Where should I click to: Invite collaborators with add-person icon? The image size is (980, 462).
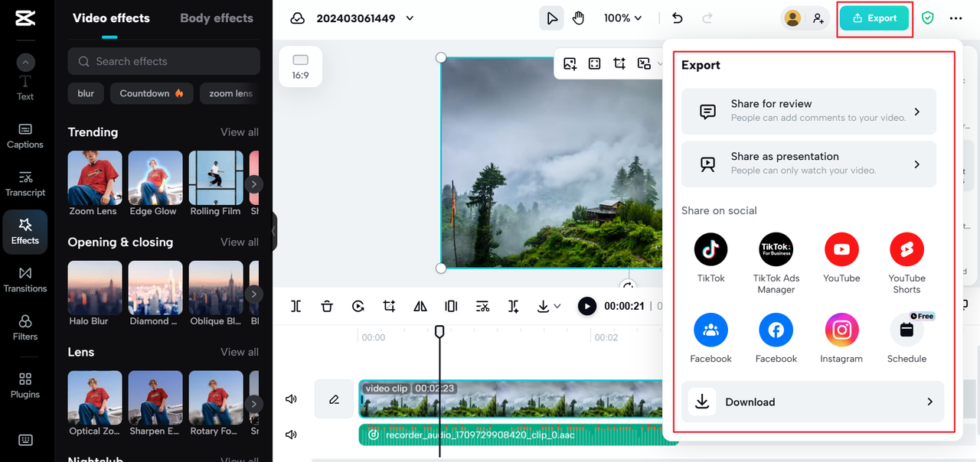818,18
